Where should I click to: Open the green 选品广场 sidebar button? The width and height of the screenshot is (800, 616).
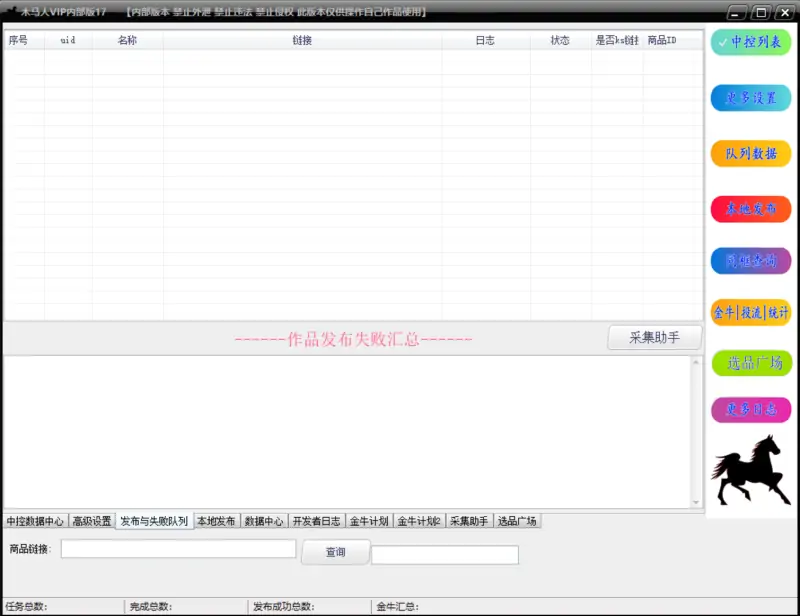click(751, 363)
